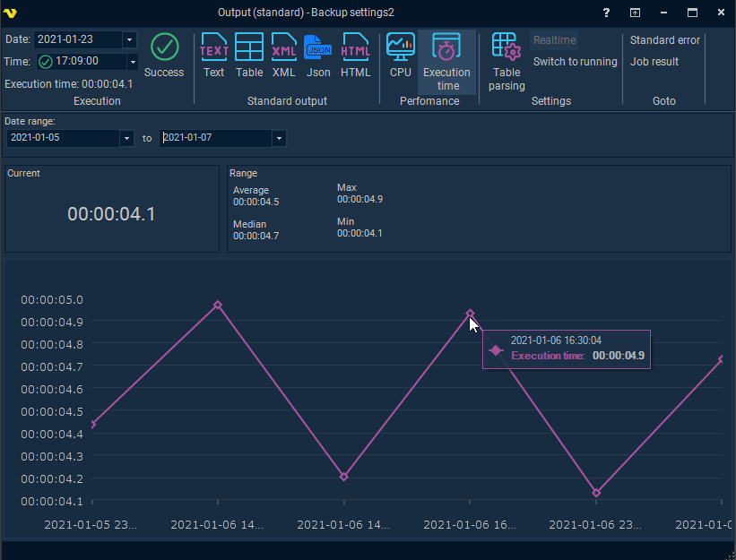Show output as XML
This screenshot has height=560, width=736.
(x=283, y=56)
